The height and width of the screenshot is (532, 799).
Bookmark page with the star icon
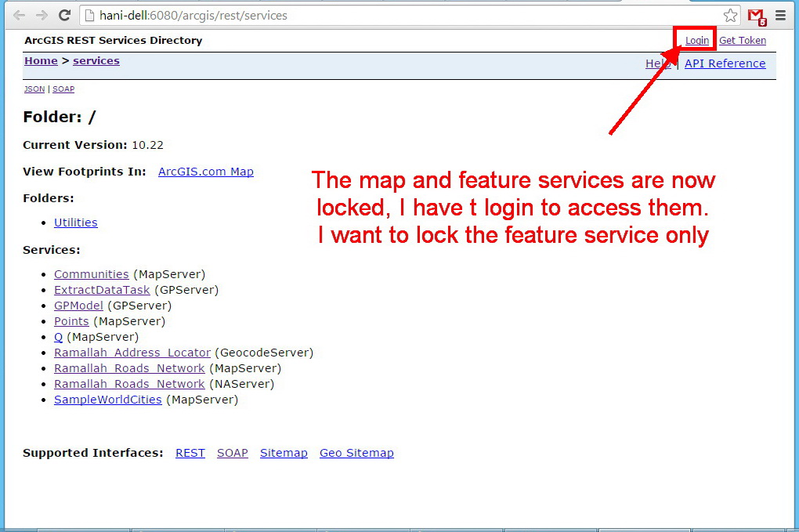(730, 16)
